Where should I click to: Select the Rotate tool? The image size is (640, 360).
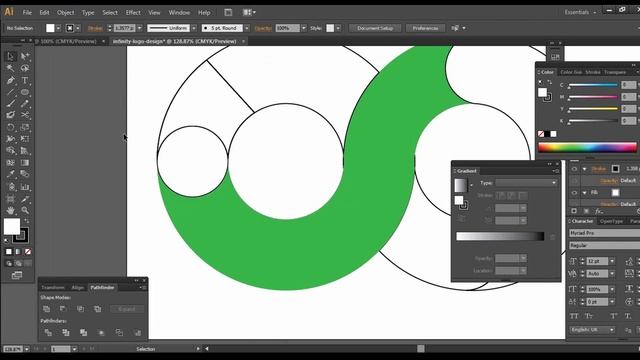[x=11, y=127]
